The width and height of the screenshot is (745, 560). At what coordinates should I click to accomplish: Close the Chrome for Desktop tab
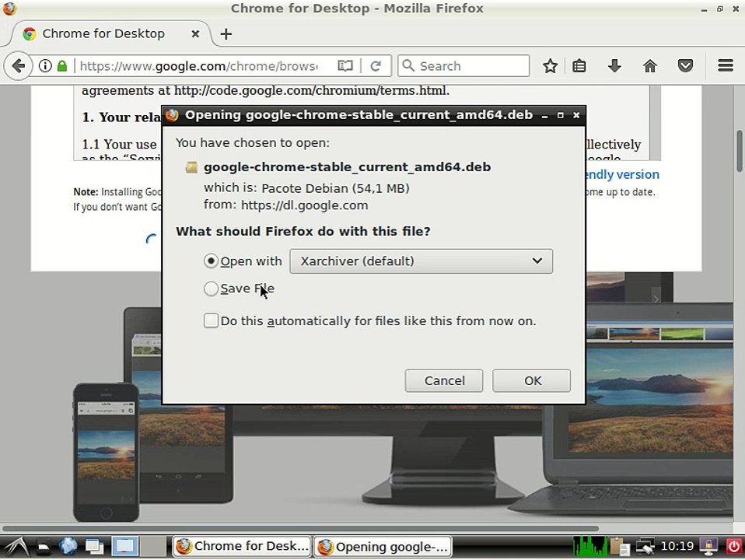click(x=194, y=33)
